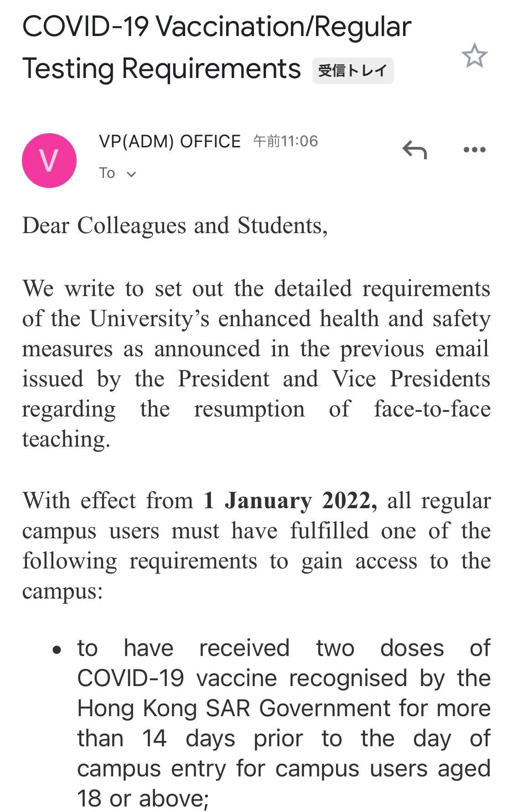Tap the bullet point dot marker
513x812 pixels.
pos(57,650)
